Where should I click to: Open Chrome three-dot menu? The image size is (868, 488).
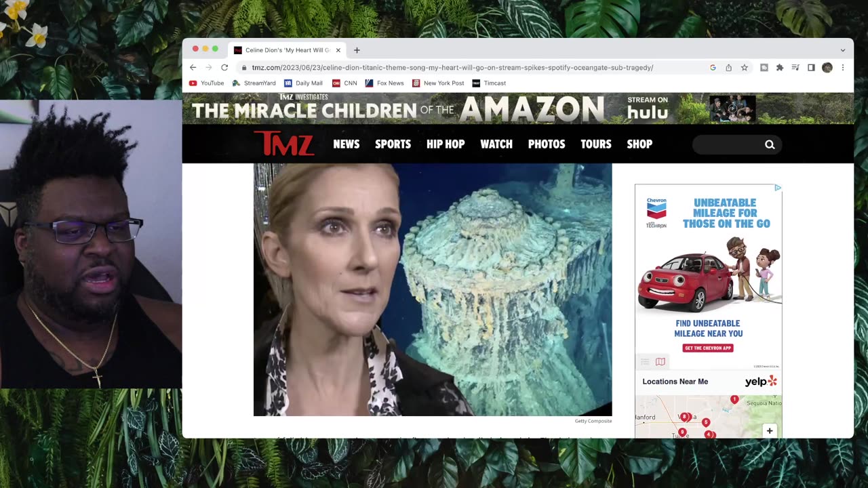pyautogui.click(x=843, y=68)
